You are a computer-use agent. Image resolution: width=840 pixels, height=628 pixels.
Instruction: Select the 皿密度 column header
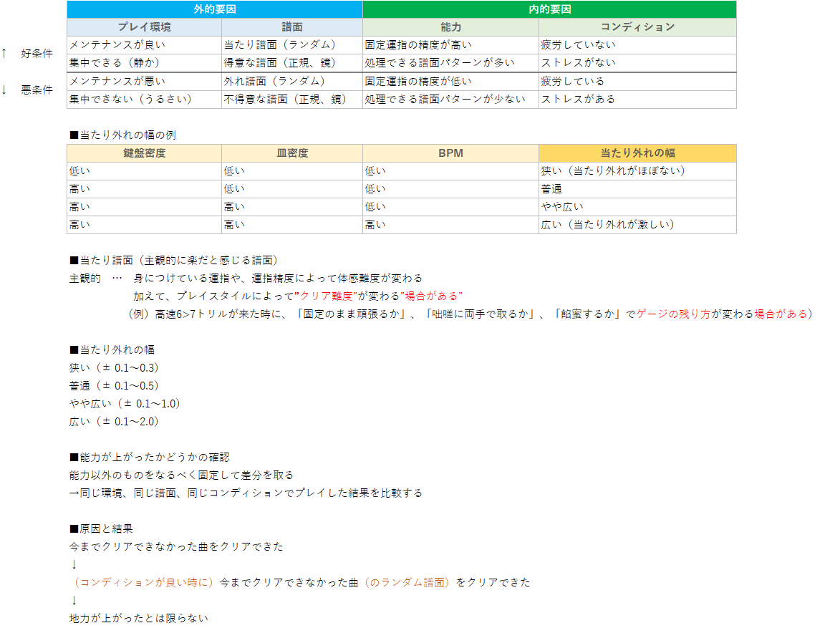point(292,153)
